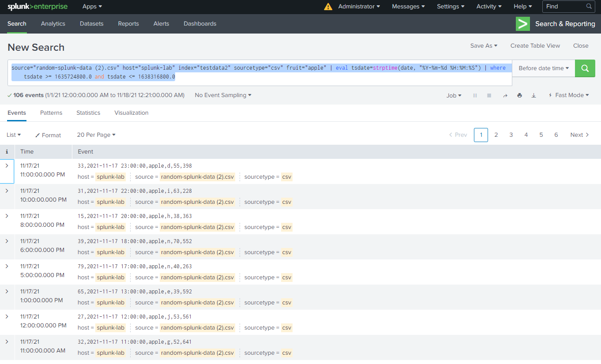601x364 pixels.
Task: Click the magnifier icon in Find box
Action: 589,7
